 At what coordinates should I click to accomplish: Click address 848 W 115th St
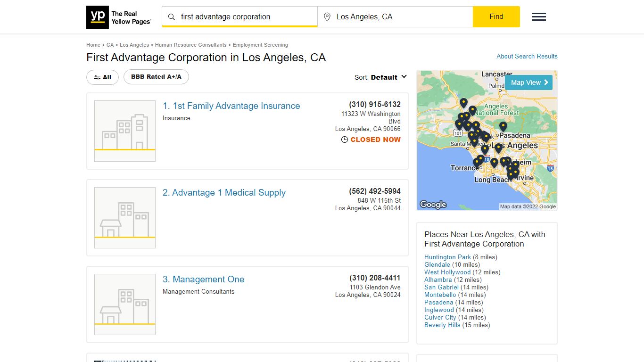[379, 200]
